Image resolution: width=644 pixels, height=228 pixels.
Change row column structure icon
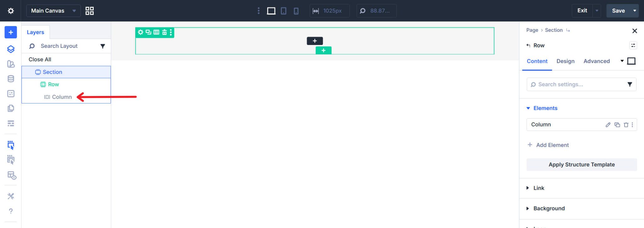pos(156,32)
